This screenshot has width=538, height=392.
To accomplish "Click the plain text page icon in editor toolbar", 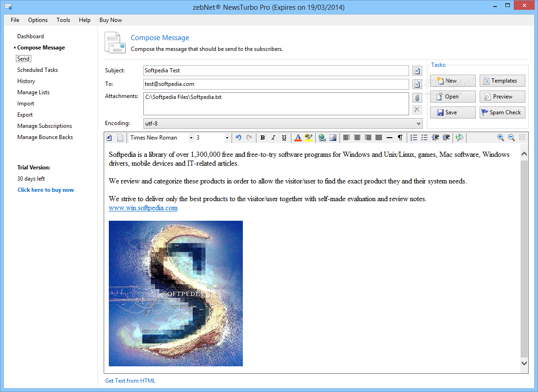I will (120, 138).
